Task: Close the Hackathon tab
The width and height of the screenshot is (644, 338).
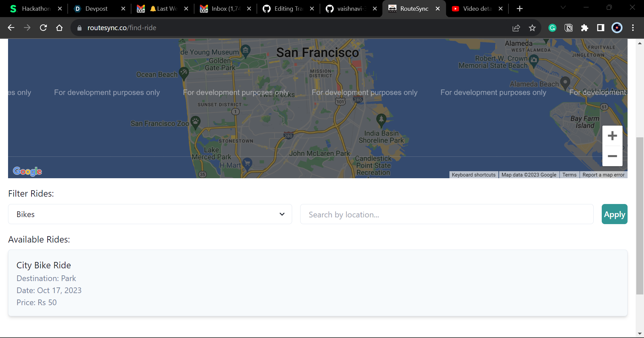Action: click(60, 9)
